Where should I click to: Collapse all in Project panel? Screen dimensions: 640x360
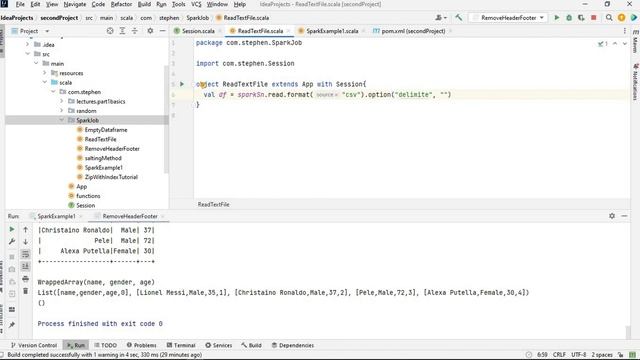pyautogui.click(x=135, y=31)
